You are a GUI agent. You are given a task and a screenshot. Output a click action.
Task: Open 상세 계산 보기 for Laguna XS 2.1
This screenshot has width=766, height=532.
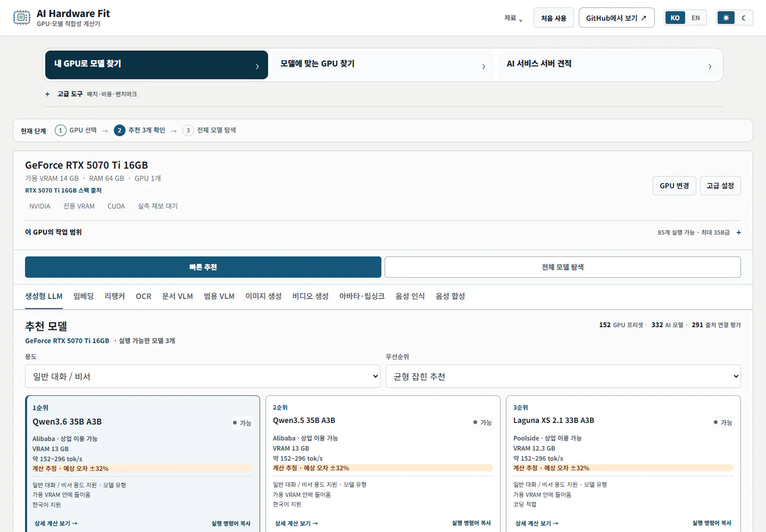537,523
